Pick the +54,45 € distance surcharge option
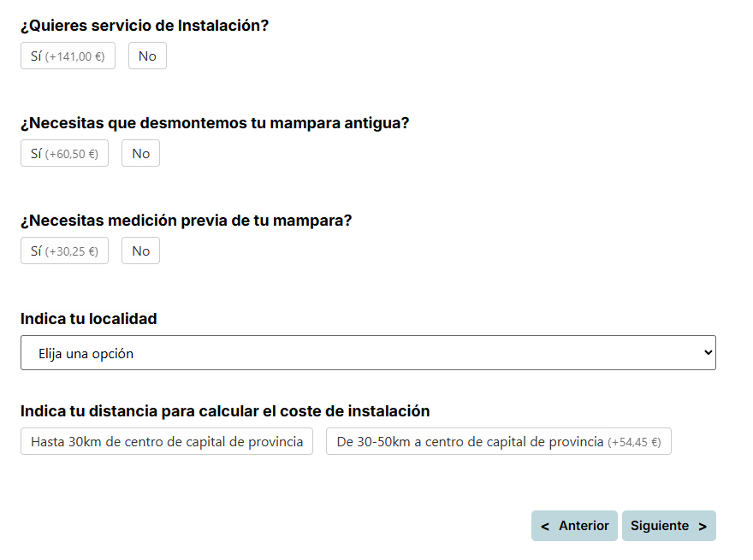 coord(498,440)
